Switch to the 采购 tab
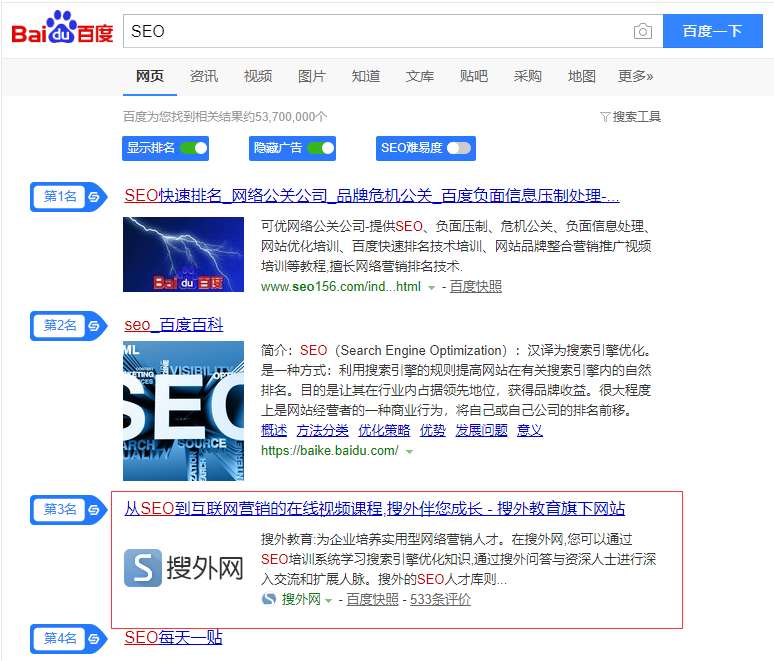 tap(528, 76)
